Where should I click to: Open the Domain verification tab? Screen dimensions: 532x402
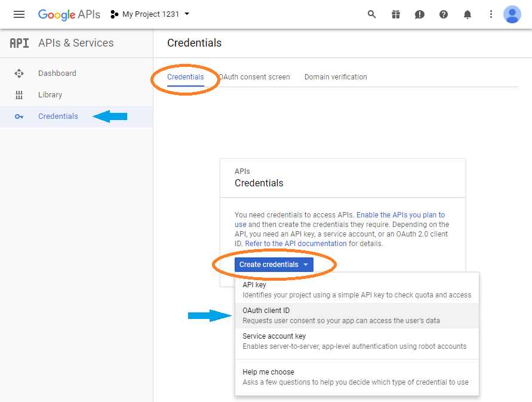[336, 77]
